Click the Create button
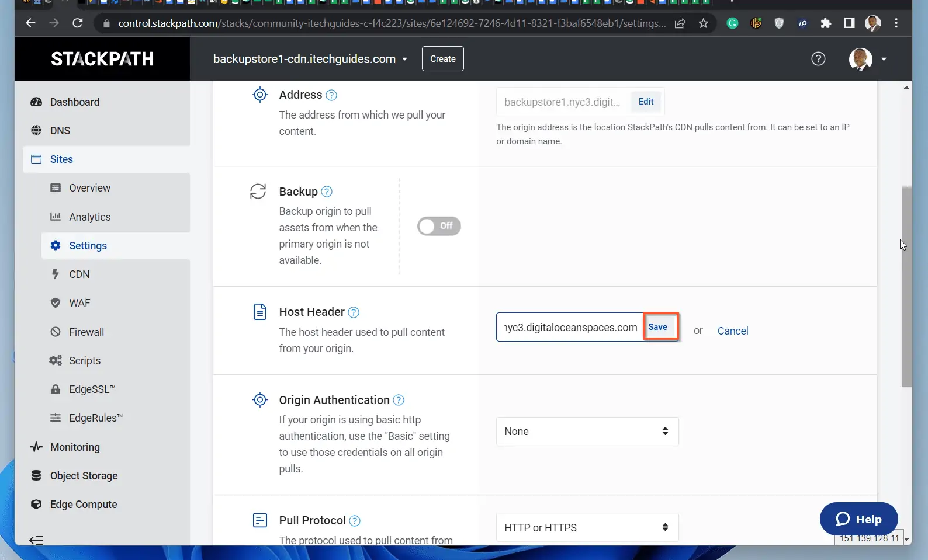This screenshot has width=928, height=560. coord(443,59)
